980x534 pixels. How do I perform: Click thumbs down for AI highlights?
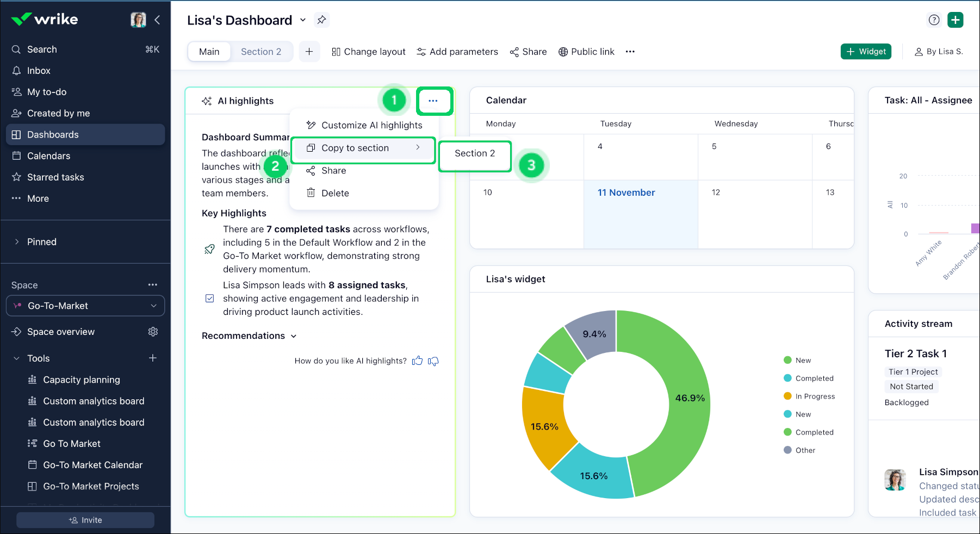click(433, 361)
